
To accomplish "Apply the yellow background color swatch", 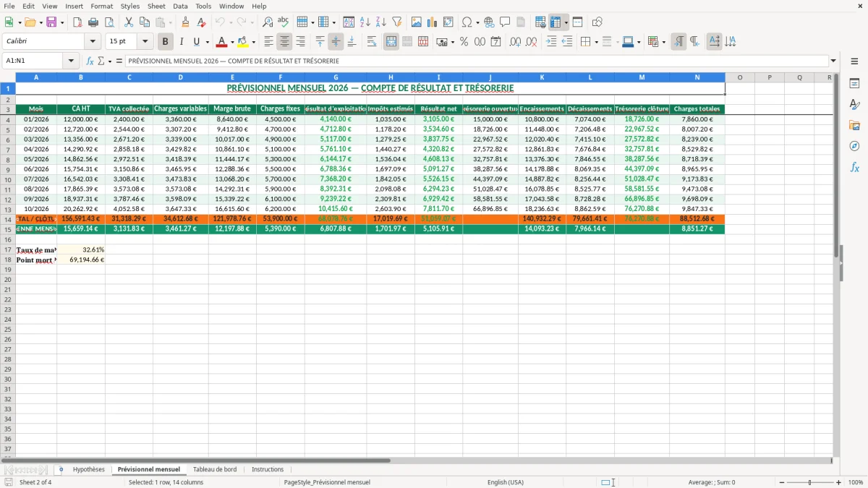I will coord(243,42).
